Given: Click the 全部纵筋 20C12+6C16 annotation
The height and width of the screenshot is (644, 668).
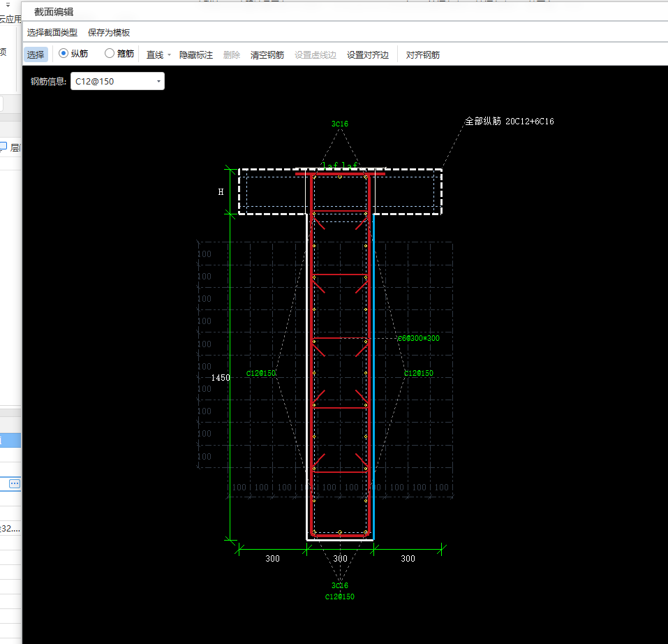Looking at the screenshot, I should click(509, 122).
